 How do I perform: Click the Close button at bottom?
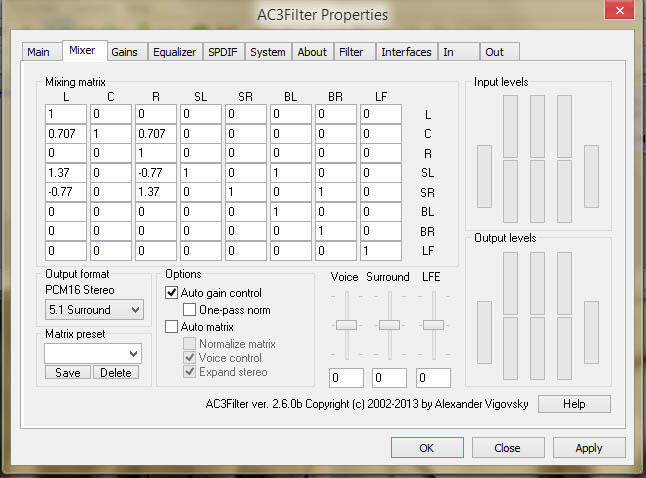pyautogui.click(x=508, y=448)
